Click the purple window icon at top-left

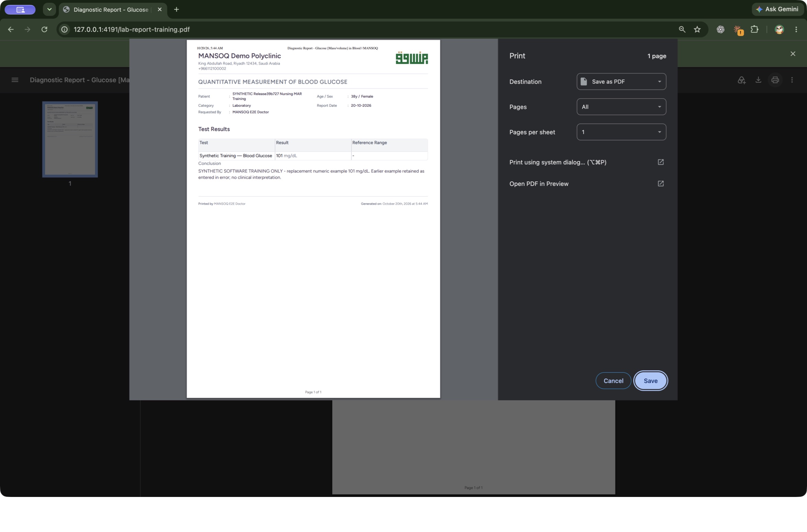coord(20,10)
